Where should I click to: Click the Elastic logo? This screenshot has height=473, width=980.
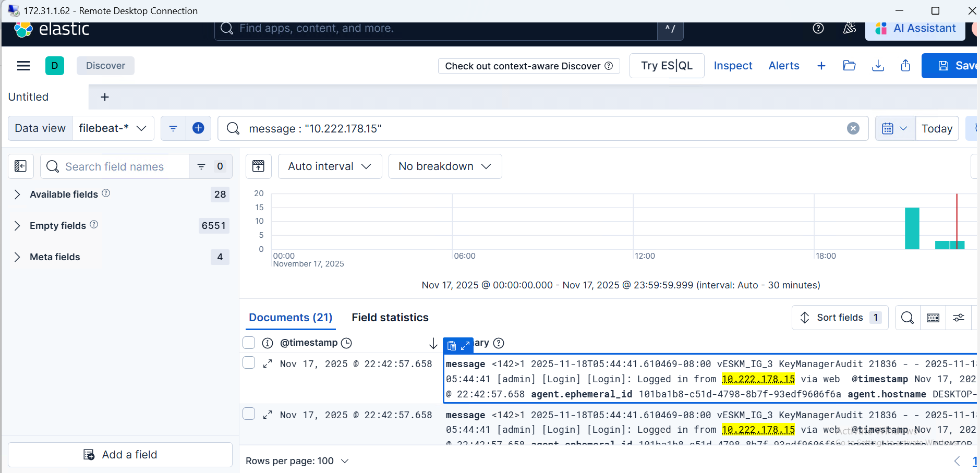pyautogui.click(x=52, y=29)
